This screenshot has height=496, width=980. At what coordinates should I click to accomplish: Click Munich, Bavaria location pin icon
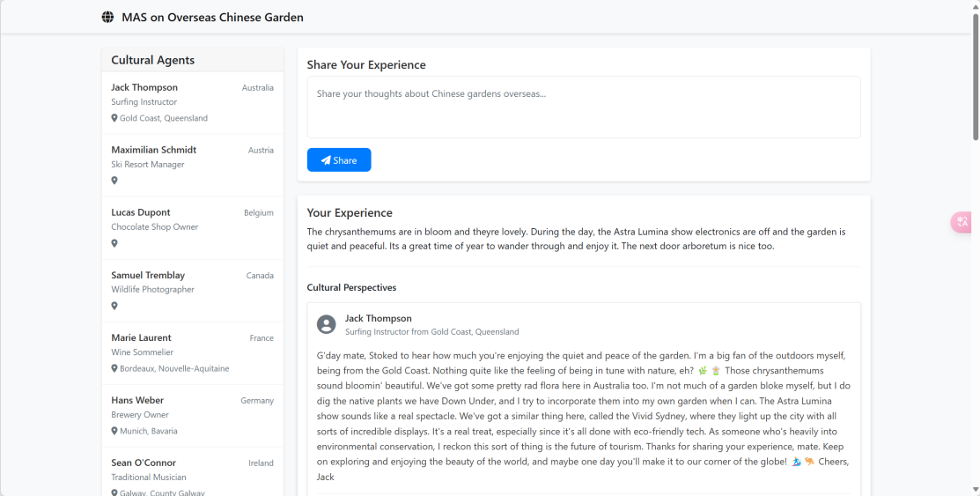pos(114,431)
